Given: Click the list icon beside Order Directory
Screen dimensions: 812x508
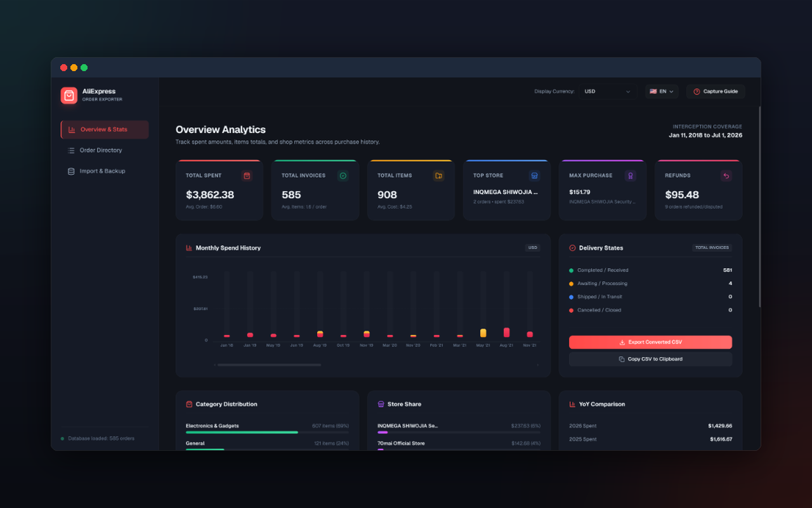Looking at the screenshot, I should (x=71, y=150).
